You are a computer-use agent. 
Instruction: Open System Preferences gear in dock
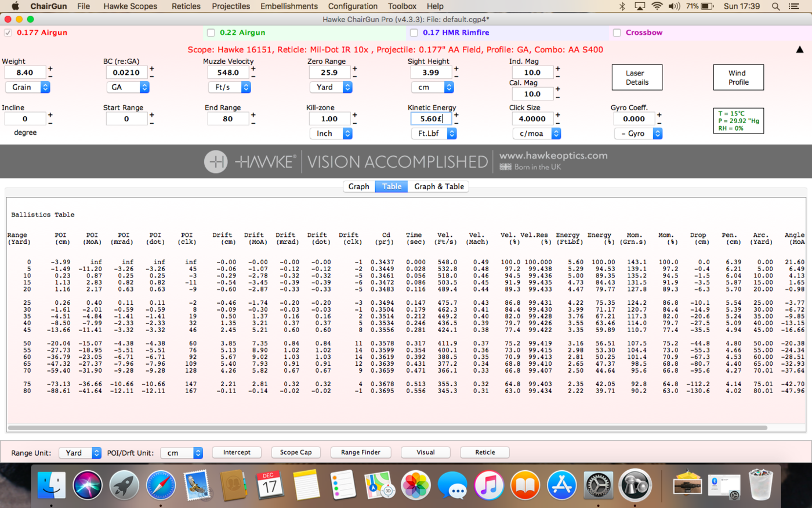598,485
